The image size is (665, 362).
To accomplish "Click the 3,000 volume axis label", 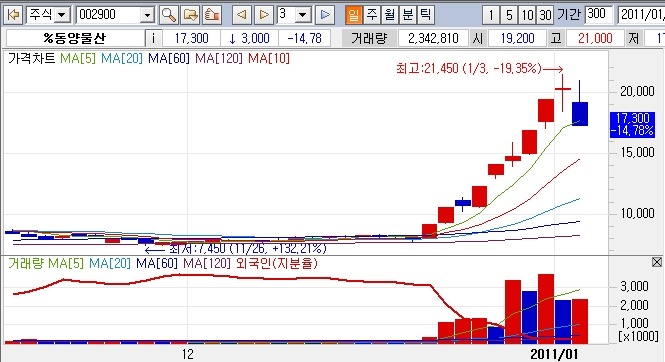I will (x=634, y=287).
